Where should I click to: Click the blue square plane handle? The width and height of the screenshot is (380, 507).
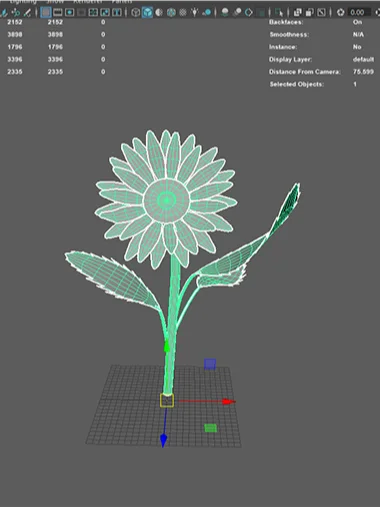(x=210, y=364)
